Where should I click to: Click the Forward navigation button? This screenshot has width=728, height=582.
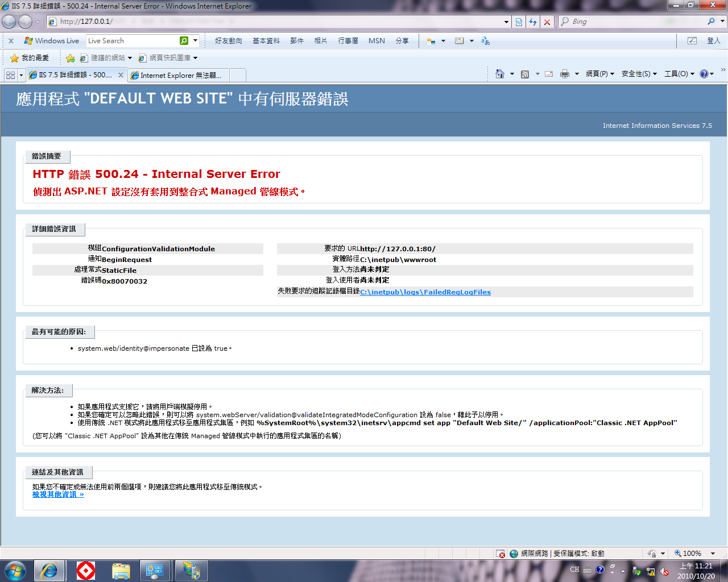[26, 22]
